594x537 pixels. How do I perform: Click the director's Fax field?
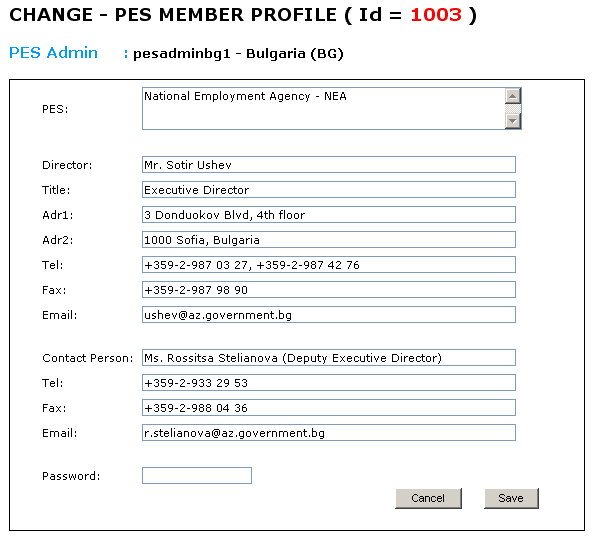(329, 290)
